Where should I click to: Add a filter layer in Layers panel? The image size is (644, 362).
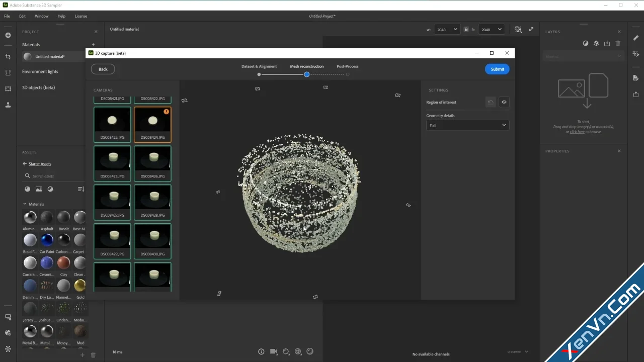pos(586,44)
